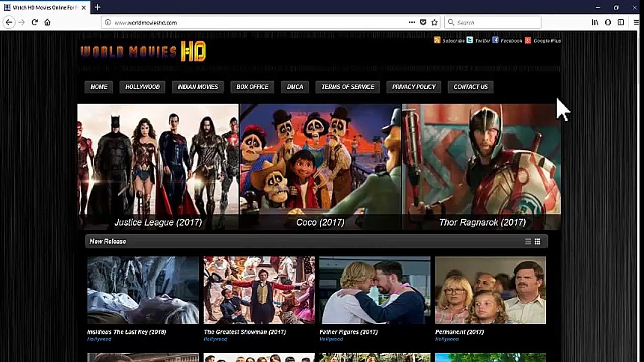
Task: Open the Coco (2017) featured banner
Action: [321, 167]
